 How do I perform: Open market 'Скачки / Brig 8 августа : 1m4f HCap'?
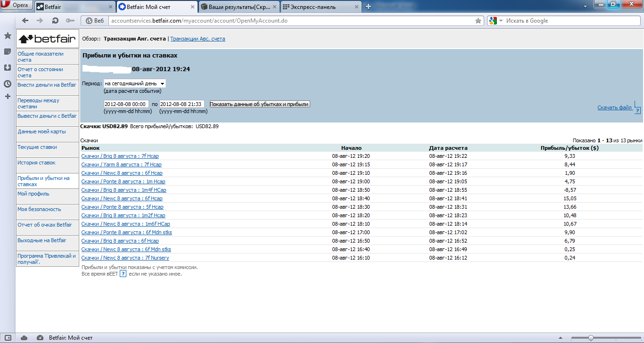tap(124, 190)
